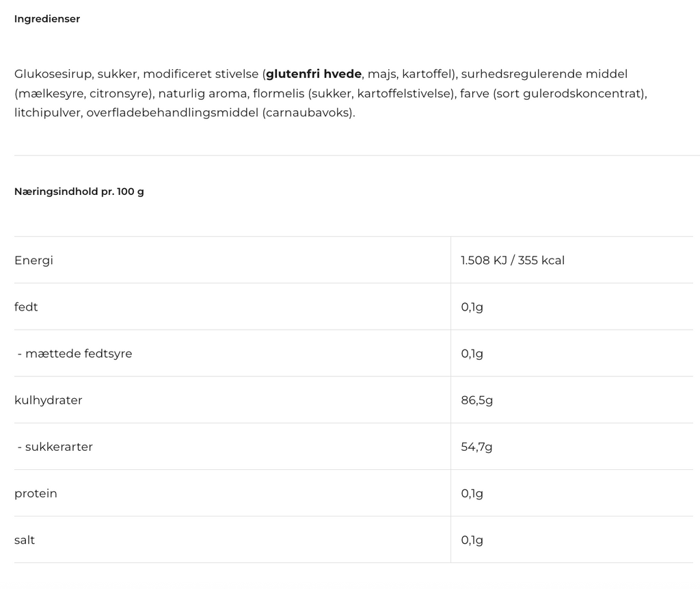Select the fedt row label

[26, 307]
